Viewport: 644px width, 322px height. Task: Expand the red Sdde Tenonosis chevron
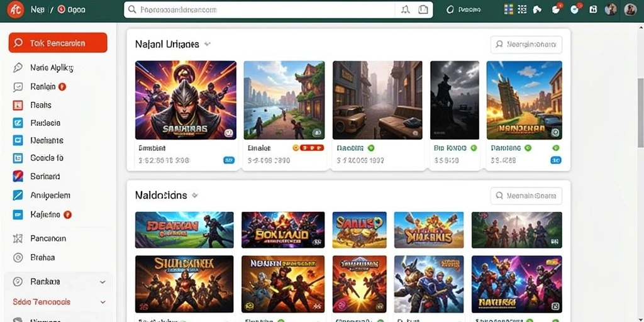pos(103,302)
